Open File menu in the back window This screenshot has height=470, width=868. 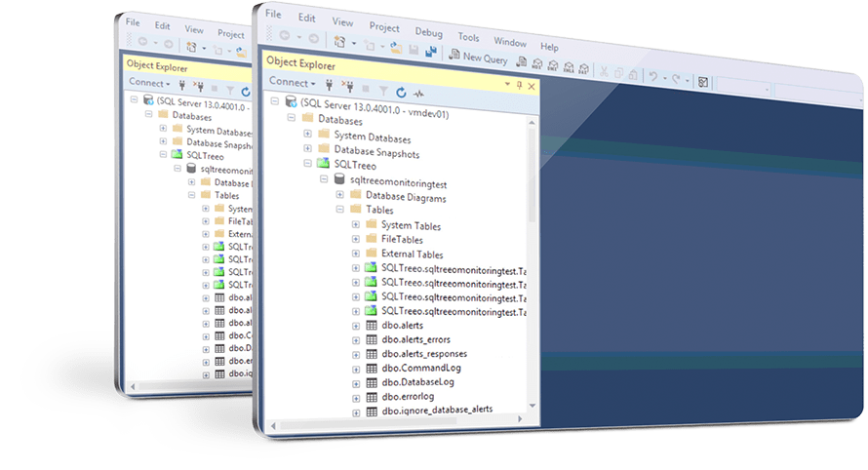(x=133, y=22)
